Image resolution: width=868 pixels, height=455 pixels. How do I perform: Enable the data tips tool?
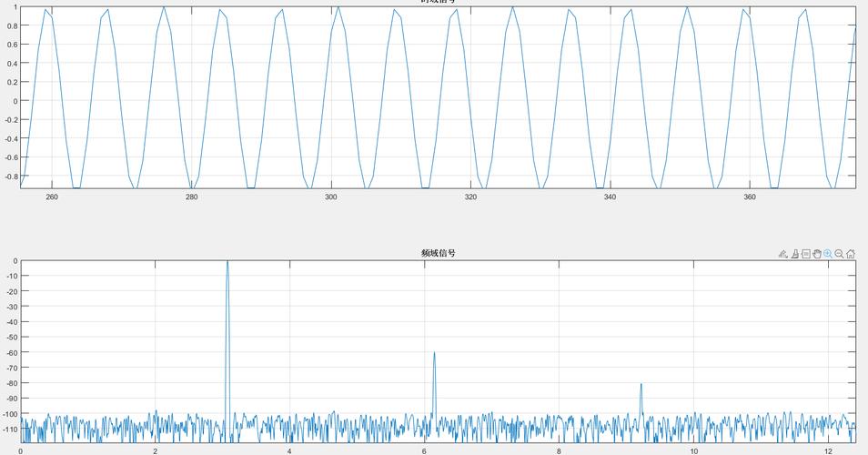(x=806, y=254)
